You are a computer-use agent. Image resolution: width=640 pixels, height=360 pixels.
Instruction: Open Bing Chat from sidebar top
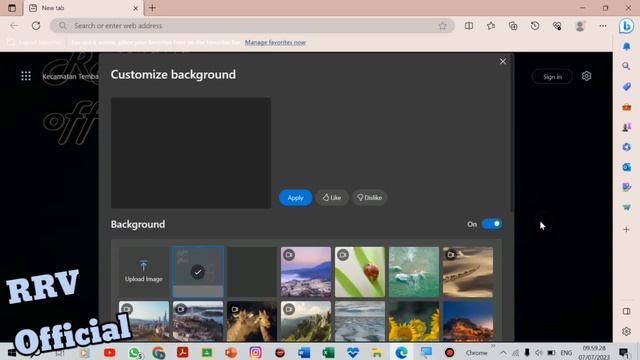[626, 26]
